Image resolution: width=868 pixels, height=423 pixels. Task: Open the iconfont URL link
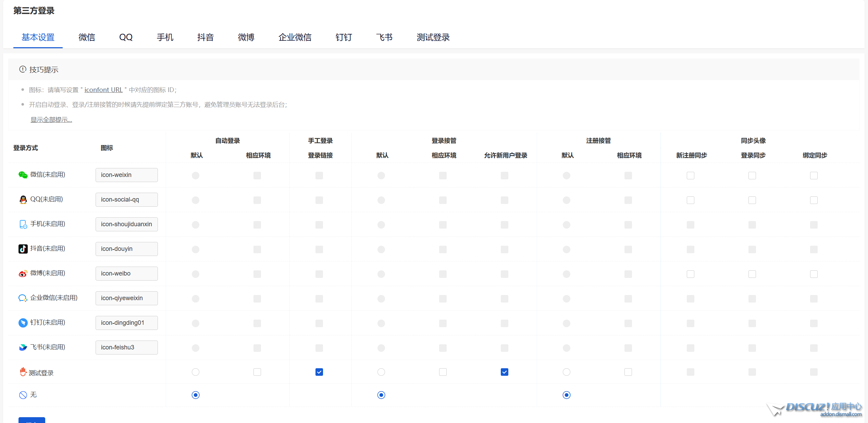pyautogui.click(x=103, y=90)
